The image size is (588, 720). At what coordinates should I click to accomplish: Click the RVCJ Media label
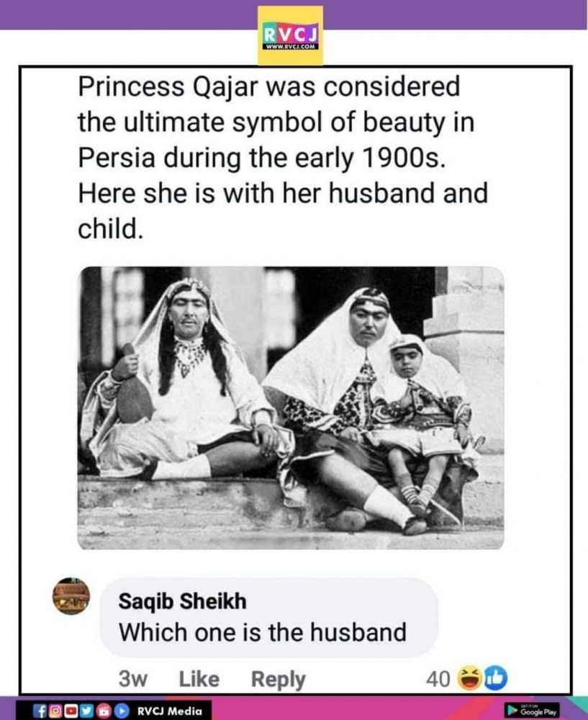pyautogui.click(x=170, y=711)
